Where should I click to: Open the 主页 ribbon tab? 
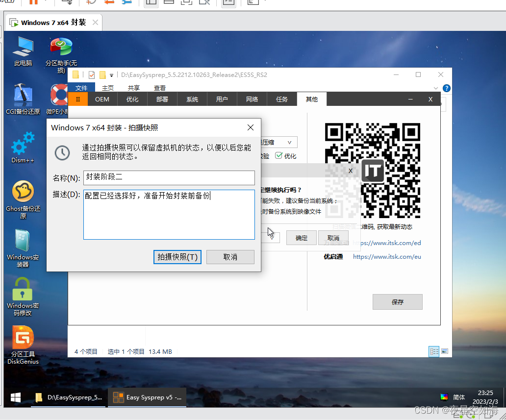point(108,88)
